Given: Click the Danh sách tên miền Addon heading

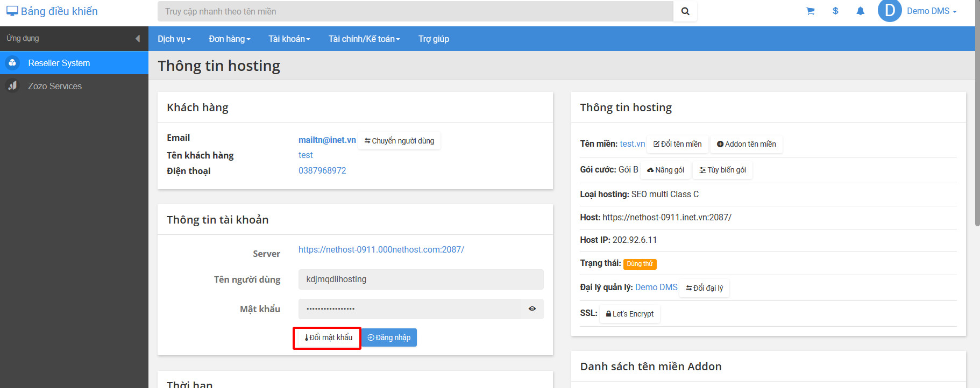Looking at the screenshot, I should pyautogui.click(x=651, y=367).
